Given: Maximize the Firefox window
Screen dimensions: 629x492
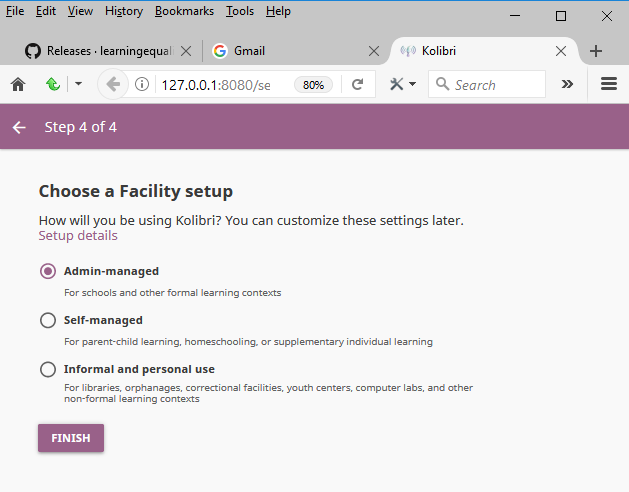Looking at the screenshot, I should pos(561,16).
